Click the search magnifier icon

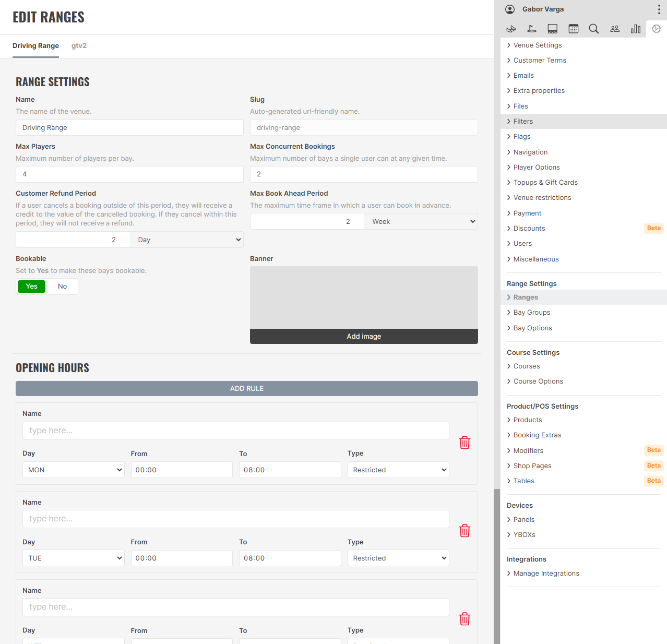click(x=594, y=29)
